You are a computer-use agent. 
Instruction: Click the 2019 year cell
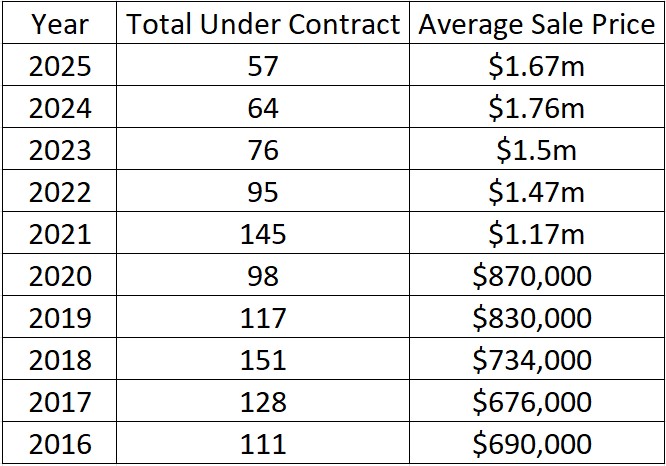pos(60,318)
